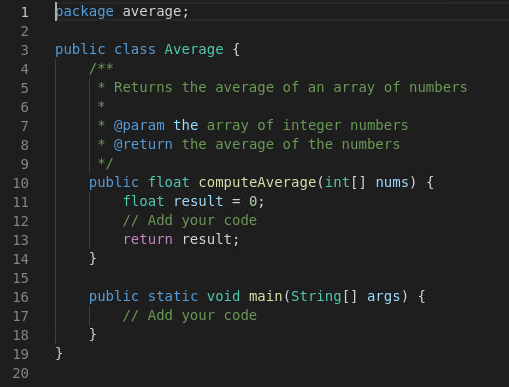Click 'result;' on line 13

pyautogui.click(x=211, y=239)
